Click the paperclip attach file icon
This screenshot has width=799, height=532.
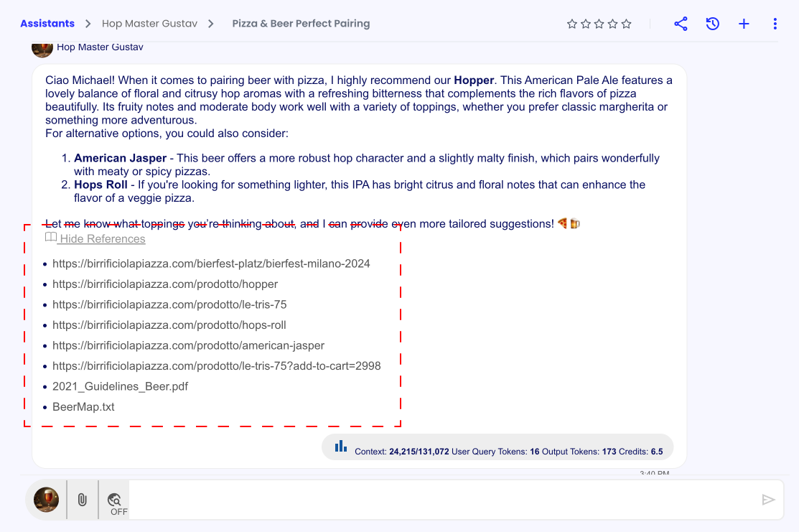click(83, 500)
